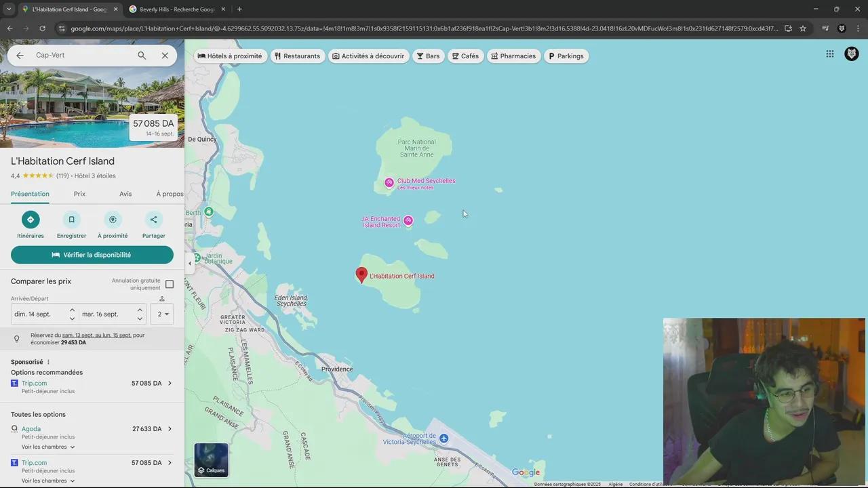Click the Parc National Marin de Sainte Anne label
Screen dimensions: 868x488
coord(417,148)
